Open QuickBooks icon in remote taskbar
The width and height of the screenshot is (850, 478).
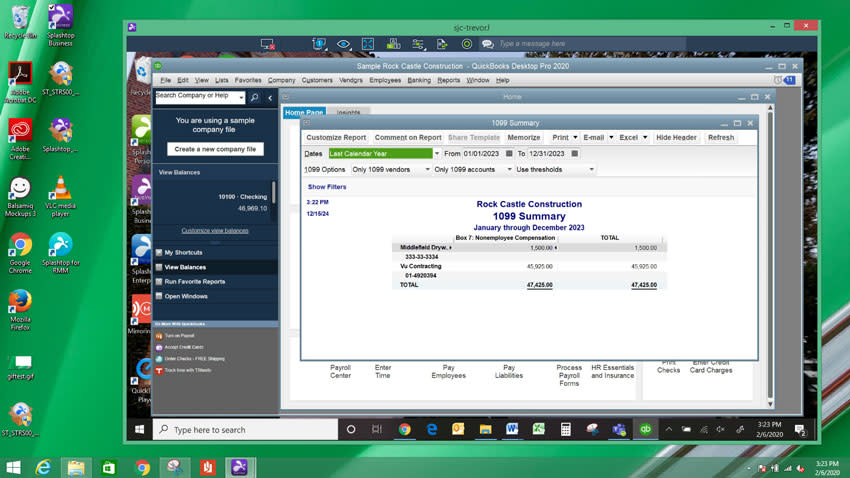[645, 429]
